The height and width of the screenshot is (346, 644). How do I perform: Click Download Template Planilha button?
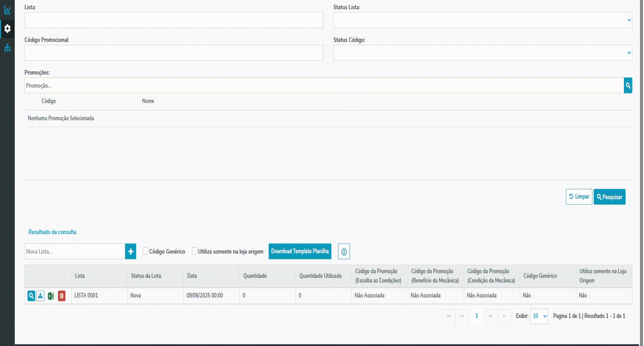pos(300,251)
